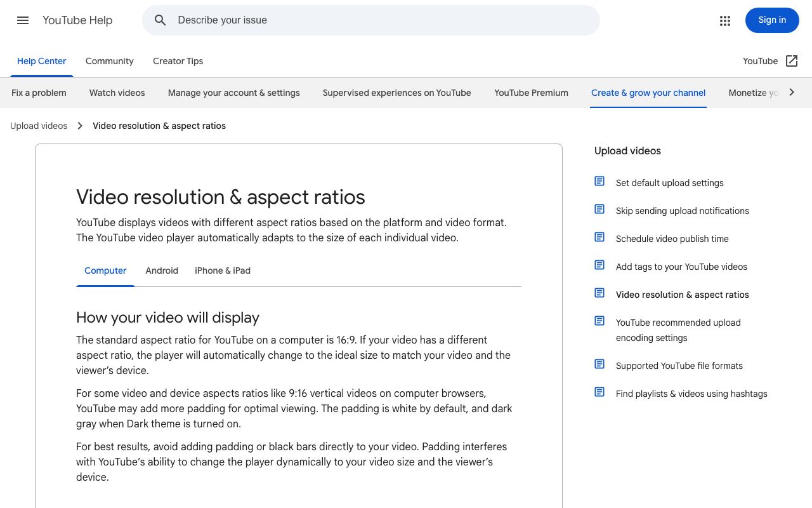This screenshot has width=812, height=508.
Task: Open Skip sending upload notifications article
Action: pos(683,211)
